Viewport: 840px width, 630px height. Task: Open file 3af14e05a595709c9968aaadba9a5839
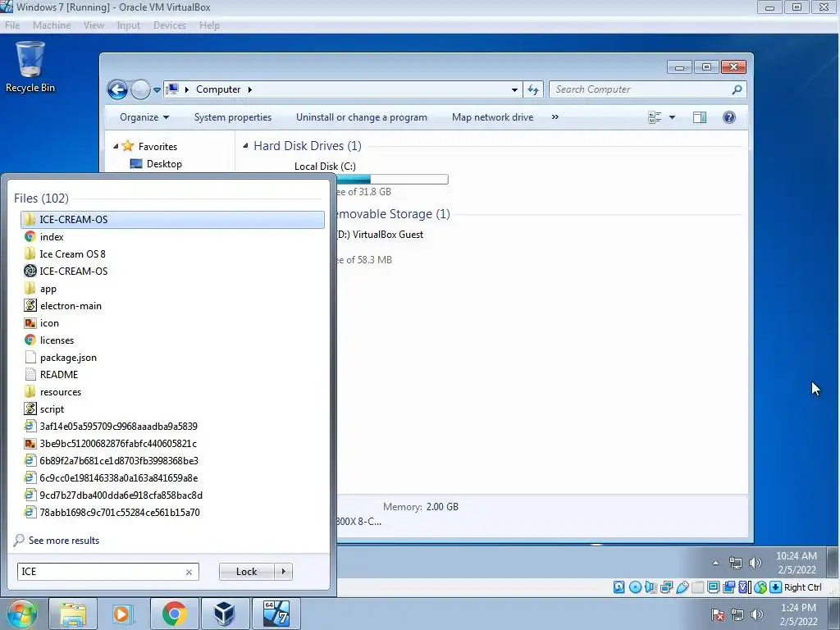172,427
